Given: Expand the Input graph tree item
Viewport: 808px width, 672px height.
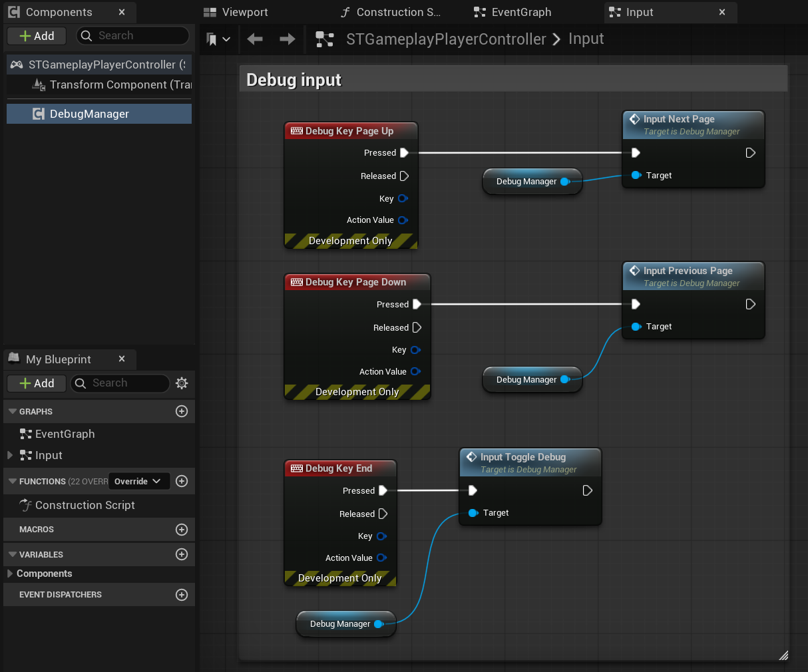Looking at the screenshot, I should 10,455.
